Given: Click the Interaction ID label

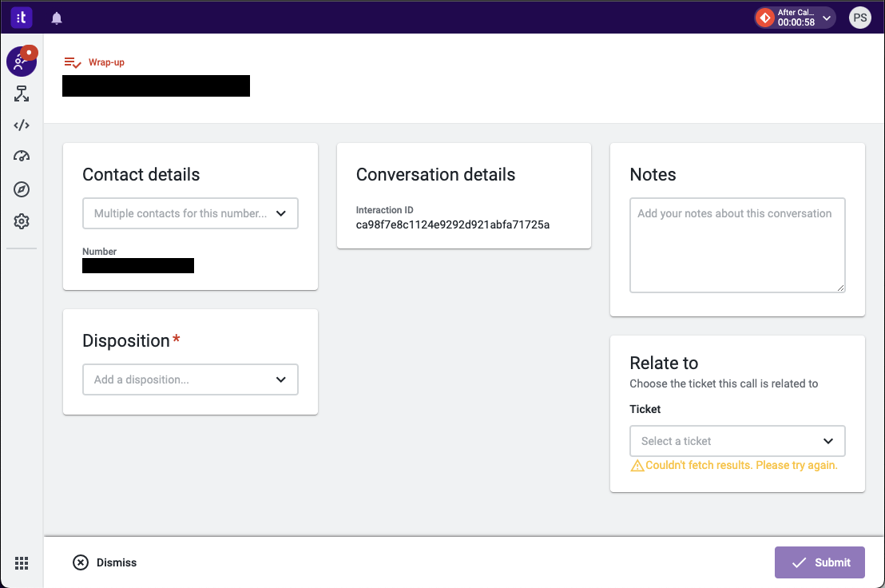Looking at the screenshot, I should click(x=384, y=210).
